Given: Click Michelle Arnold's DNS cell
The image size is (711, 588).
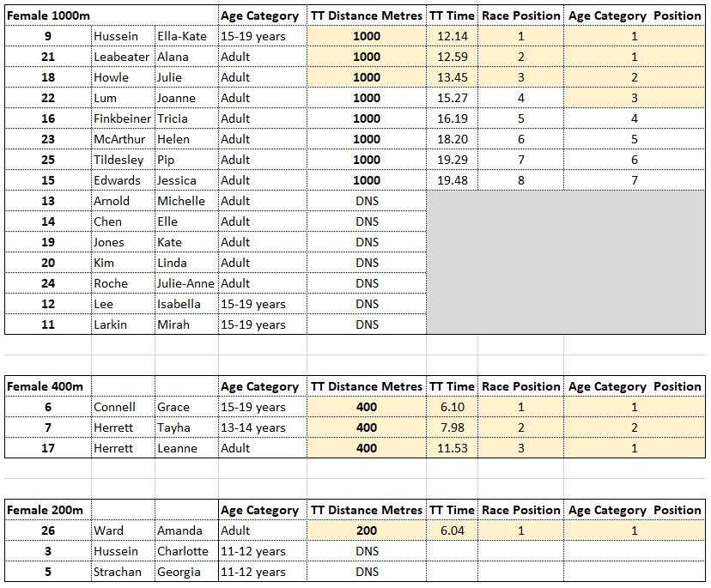Looking at the screenshot, I should [x=367, y=201].
